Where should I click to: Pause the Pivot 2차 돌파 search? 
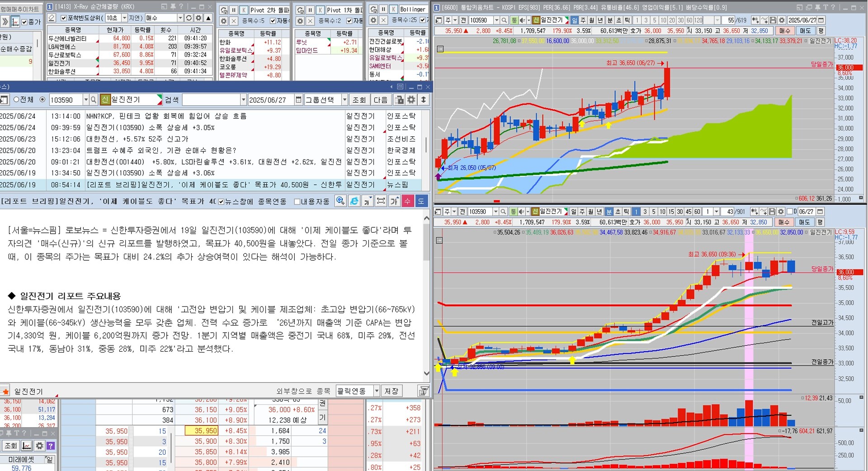click(x=234, y=10)
